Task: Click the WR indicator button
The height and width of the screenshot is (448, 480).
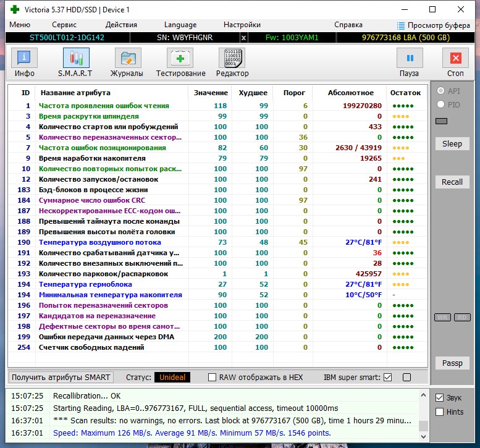Action: [443, 317]
